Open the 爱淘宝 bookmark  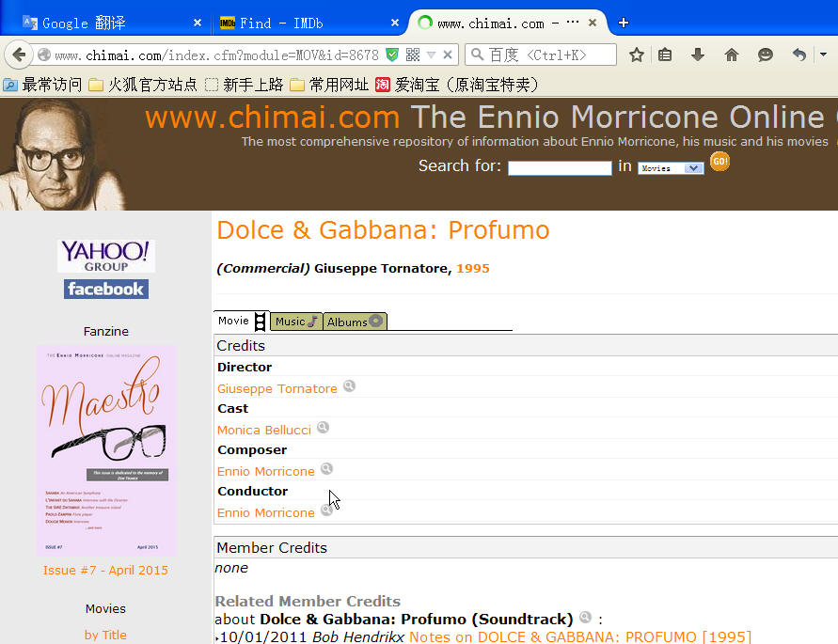[x=457, y=85]
